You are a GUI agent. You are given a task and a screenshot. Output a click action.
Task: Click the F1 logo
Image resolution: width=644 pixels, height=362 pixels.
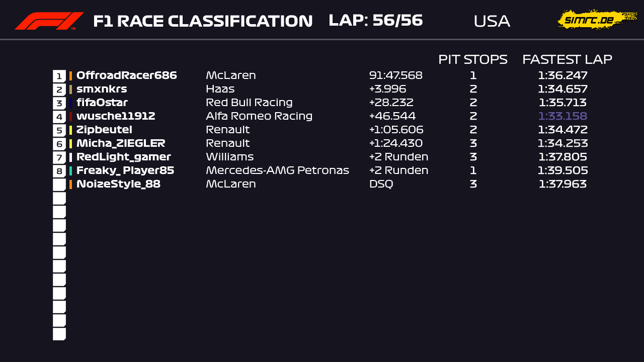pyautogui.click(x=49, y=21)
